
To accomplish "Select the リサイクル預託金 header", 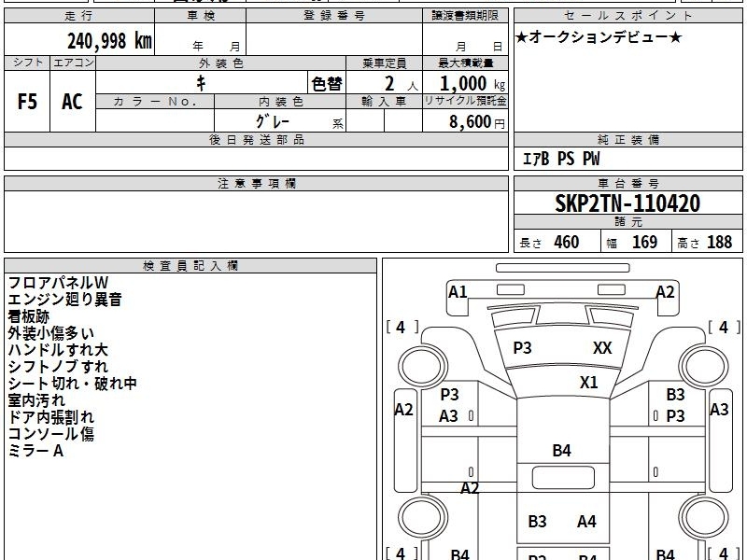I will pyautogui.click(x=465, y=101).
